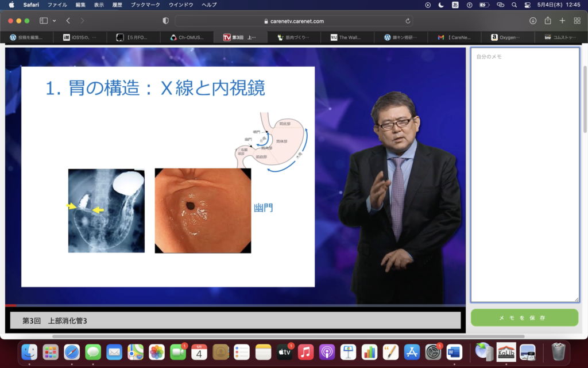The image size is (588, 368).
Task: Click the Share icon in toolbar
Action: click(x=548, y=21)
